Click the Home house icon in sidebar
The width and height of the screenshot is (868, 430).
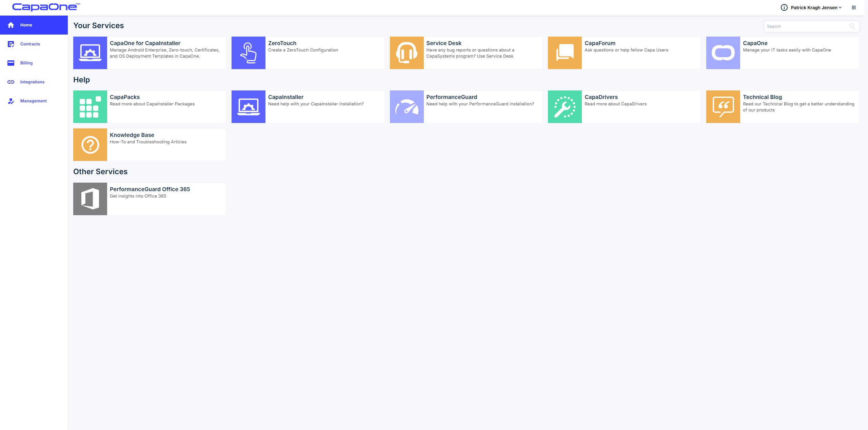11,25
